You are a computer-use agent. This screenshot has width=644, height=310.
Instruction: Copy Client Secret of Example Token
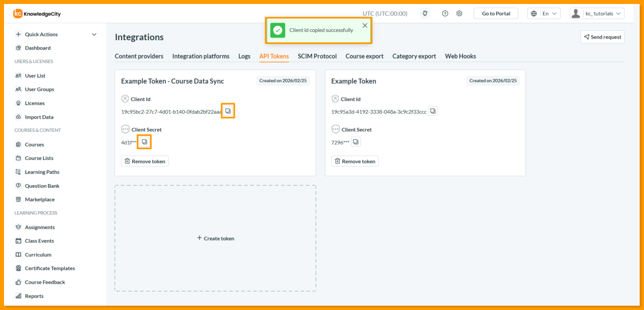pyautogui.click(x=356, y=142)
